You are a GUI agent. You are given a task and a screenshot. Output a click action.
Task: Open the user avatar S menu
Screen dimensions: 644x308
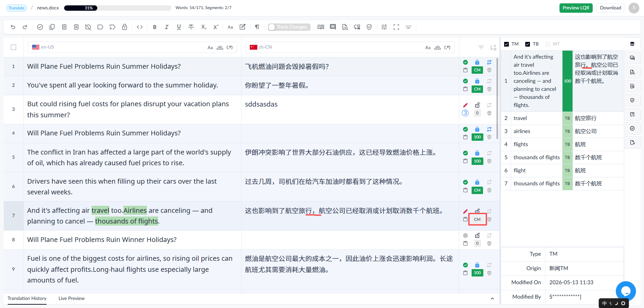click(634, 8)
